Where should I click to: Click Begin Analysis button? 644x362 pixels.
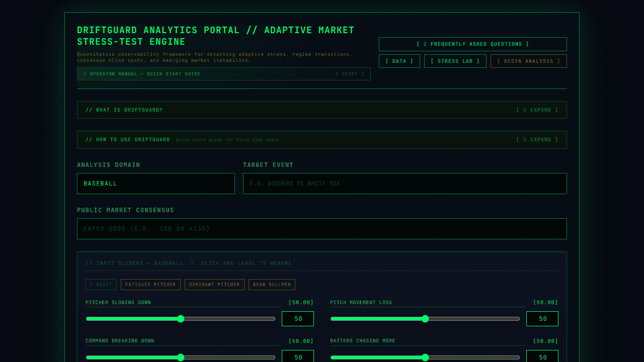[528, 61]
